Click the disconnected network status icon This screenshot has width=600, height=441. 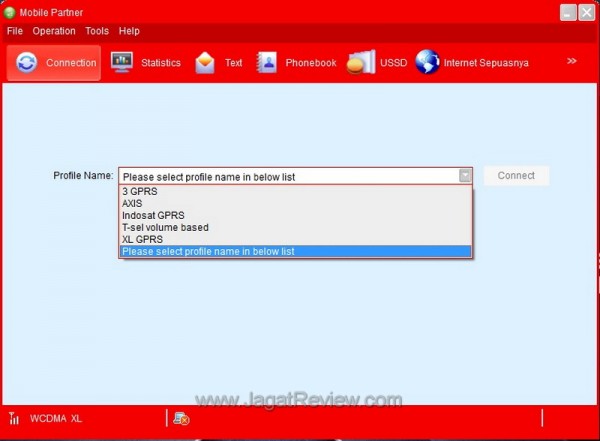pos(181,418)
